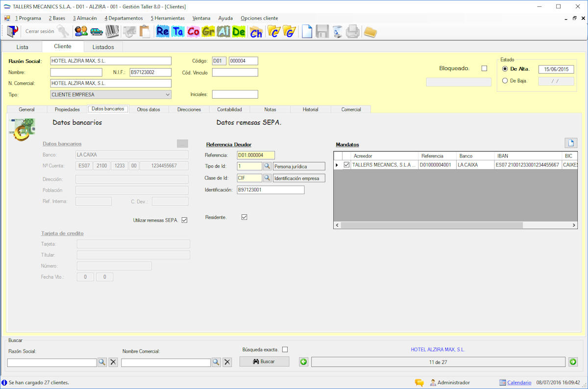This screenshot has width=588, height=389.
Task: Search by Razón Social magnifier icon
Action: point(102,362)
